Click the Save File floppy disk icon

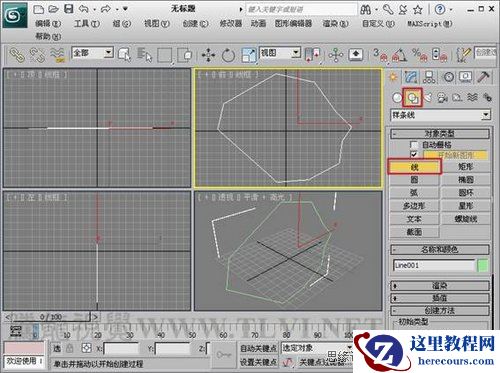pyautogui.click(x=68, y=9)
